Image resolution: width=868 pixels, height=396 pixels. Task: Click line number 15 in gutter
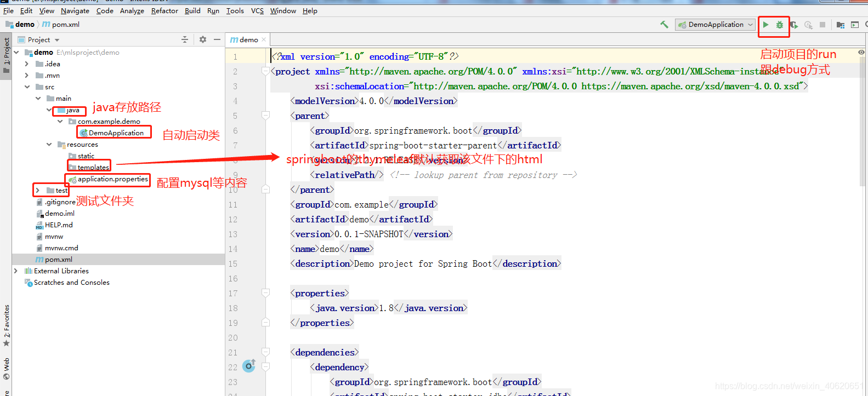[233, 263]
